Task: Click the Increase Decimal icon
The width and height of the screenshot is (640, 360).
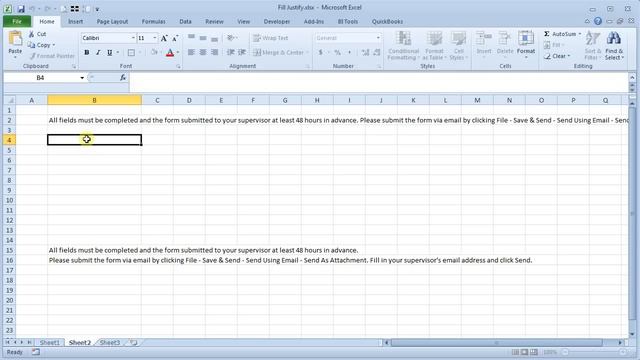Action: (x=365, y=52)
